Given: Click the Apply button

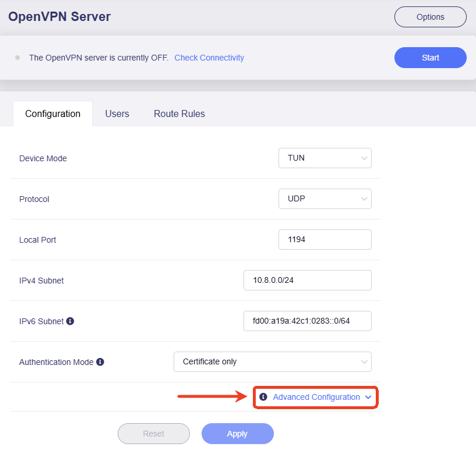Looking at the screenshot, I should (x=237, y=434).
